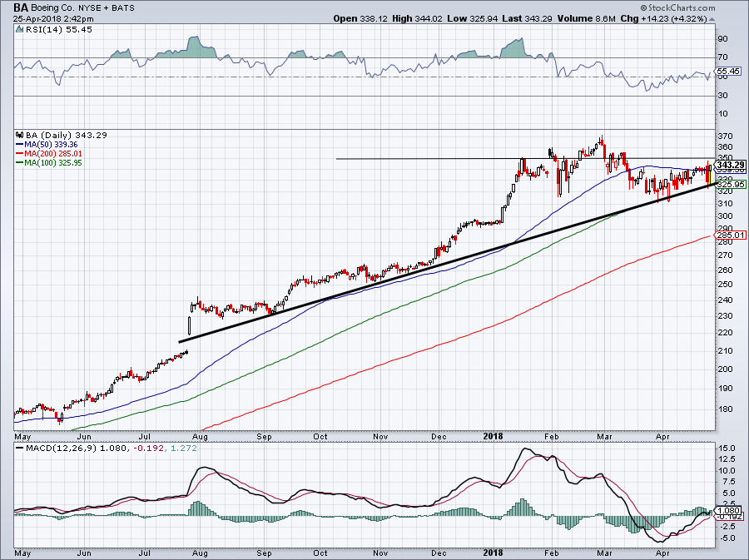Click the 'Dec' label under the MACD panel

coord(439,553)
